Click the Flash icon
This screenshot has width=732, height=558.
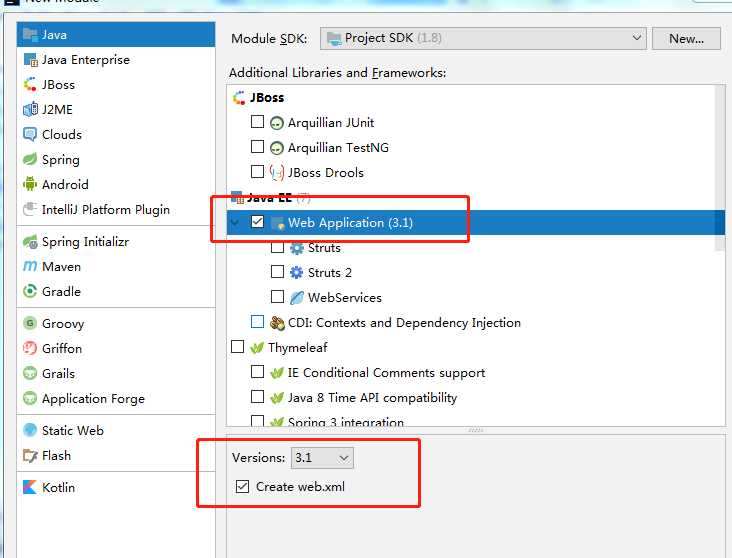tap(30, 455)
